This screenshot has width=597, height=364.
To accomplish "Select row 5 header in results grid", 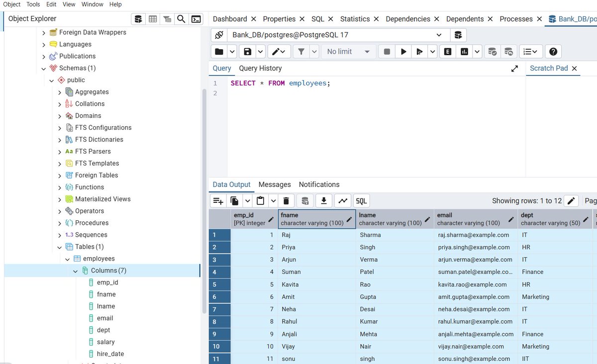I will pyautogui.click(x=220, y=284).
